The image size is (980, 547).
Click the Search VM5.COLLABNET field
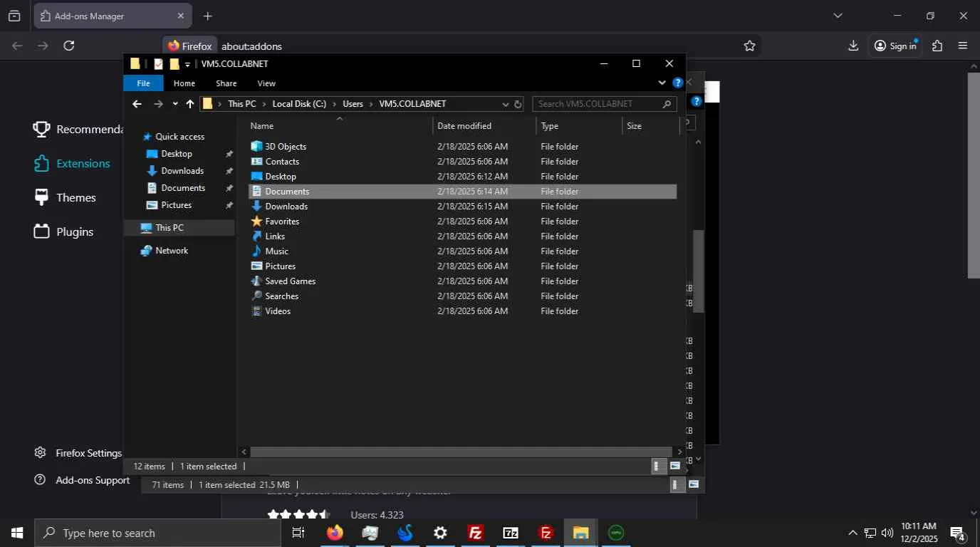(x=604, y=104)
